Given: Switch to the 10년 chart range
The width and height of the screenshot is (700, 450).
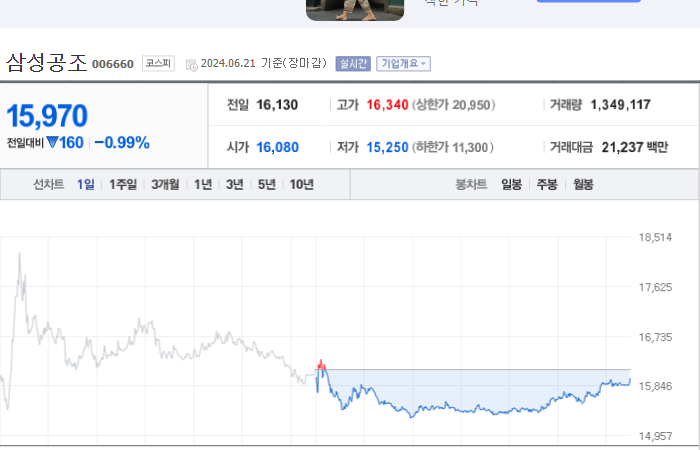Looking at the screenshot, I should [x=302, y=184].
